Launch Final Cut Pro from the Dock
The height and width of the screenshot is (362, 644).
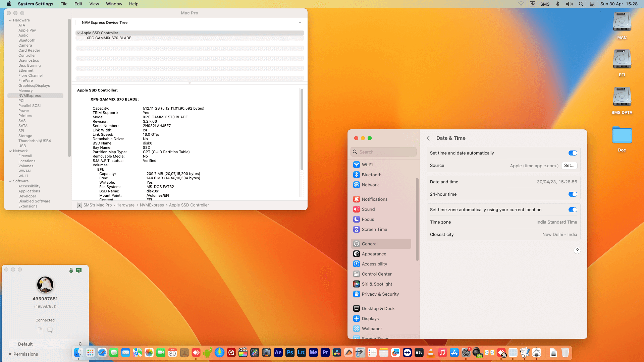coord(243,353)
